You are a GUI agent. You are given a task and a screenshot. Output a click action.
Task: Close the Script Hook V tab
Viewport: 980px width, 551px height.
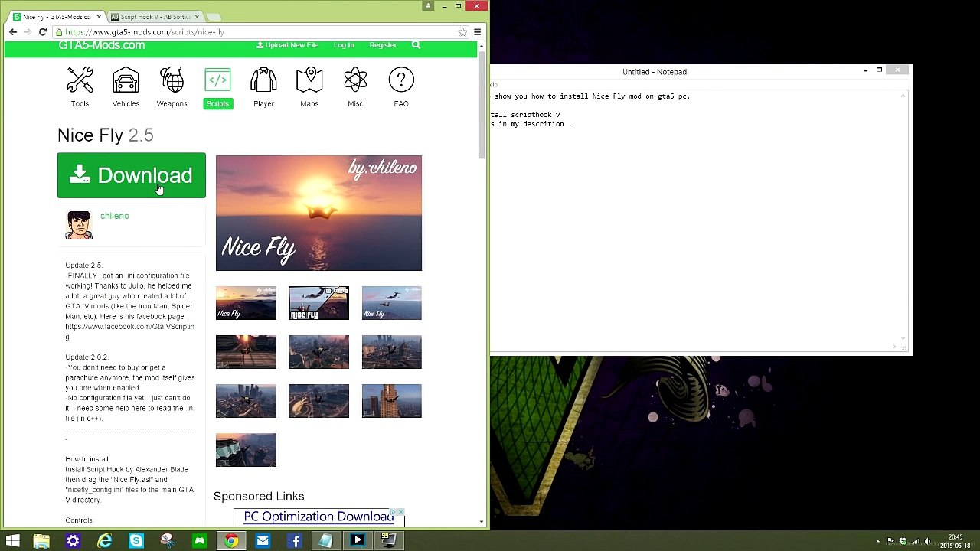pos(197,17)
